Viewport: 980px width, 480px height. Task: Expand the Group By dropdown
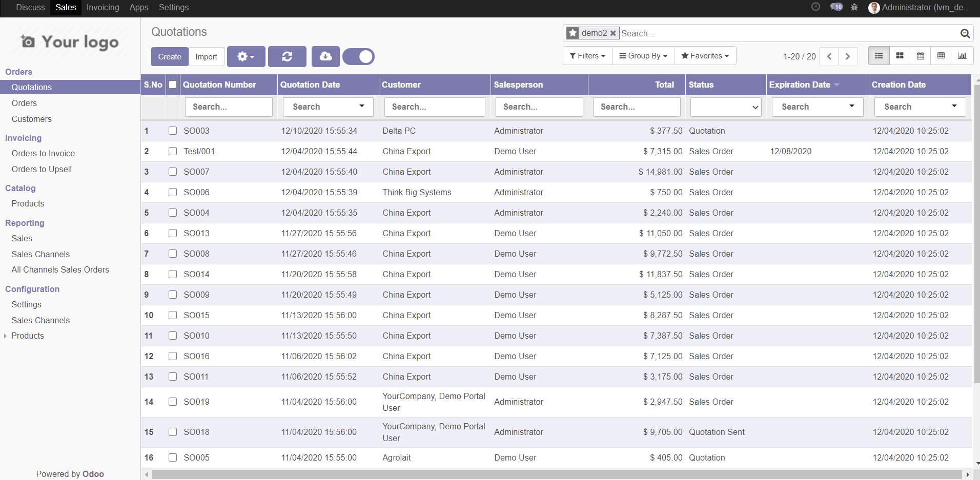[x=643, y=56]
